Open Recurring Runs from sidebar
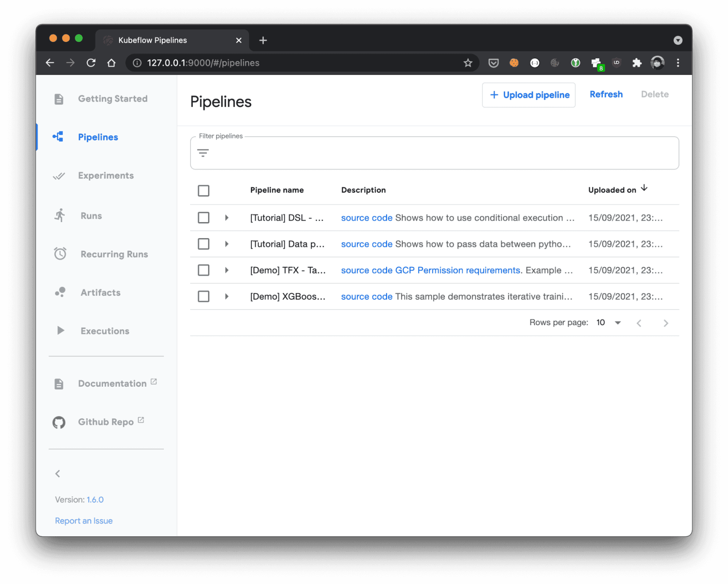This screenshot has width=728, height=584. (114, 254)
